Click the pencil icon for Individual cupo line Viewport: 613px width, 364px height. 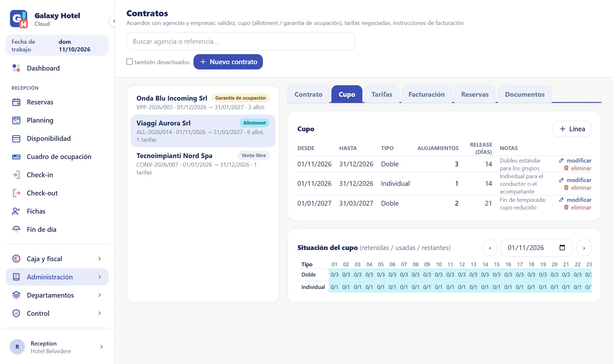561,180
